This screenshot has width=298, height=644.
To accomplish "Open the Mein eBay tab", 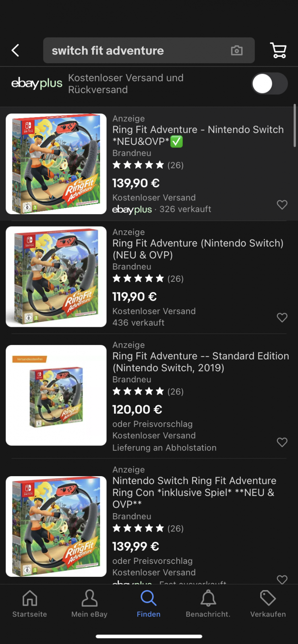I will tap(89, 603).
